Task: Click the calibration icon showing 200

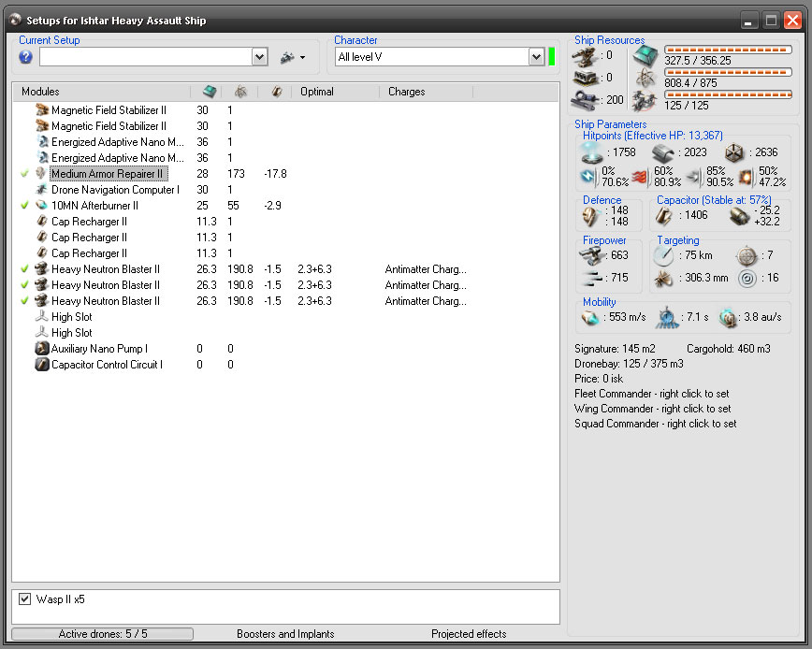Action: (586, 99)
